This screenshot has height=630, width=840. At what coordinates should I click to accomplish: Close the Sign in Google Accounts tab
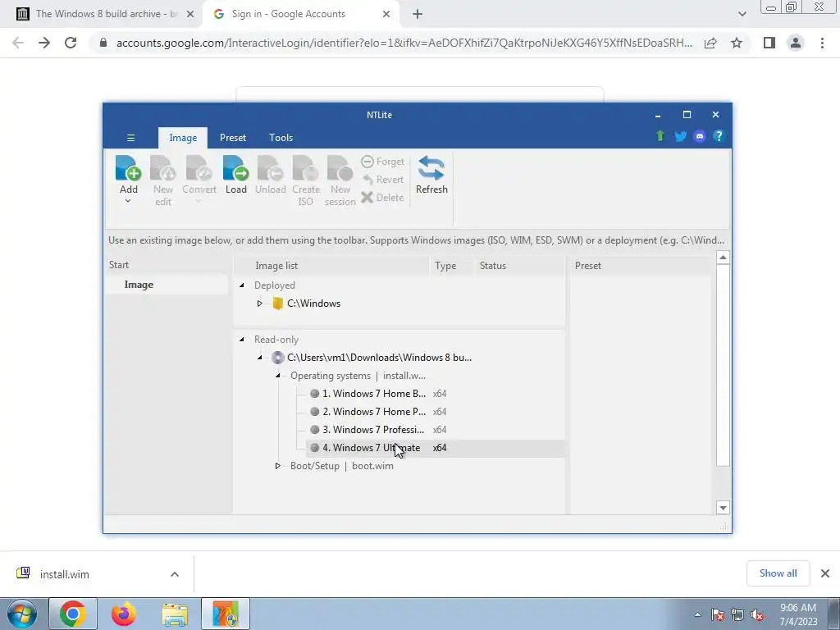pos(386,14)
